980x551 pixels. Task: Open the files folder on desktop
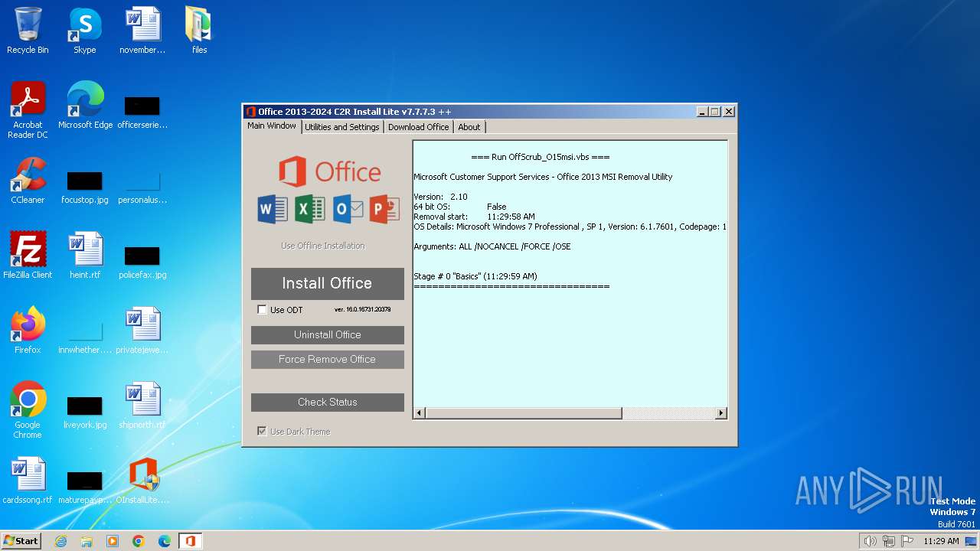[199, 31]
